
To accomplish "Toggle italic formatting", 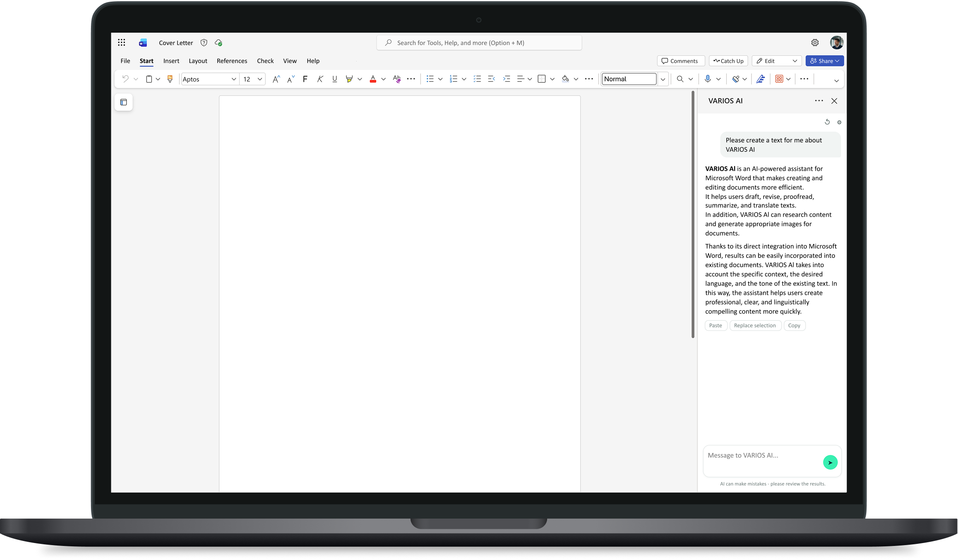I will pyautogui.click(x=320, y=79).
